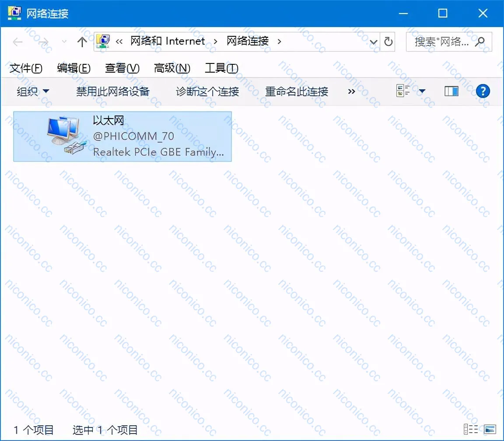Open the 查看(V) menu

coord(122,68)
